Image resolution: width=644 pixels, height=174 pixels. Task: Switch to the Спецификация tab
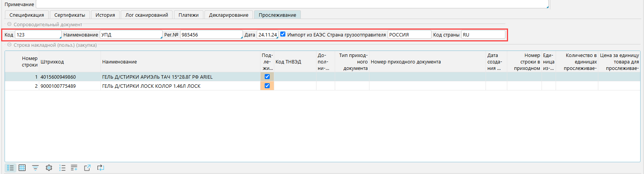27,15
